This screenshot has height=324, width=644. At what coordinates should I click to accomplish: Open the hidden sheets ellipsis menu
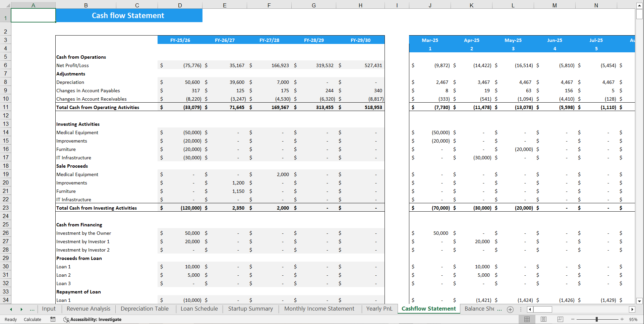point(32,309)
